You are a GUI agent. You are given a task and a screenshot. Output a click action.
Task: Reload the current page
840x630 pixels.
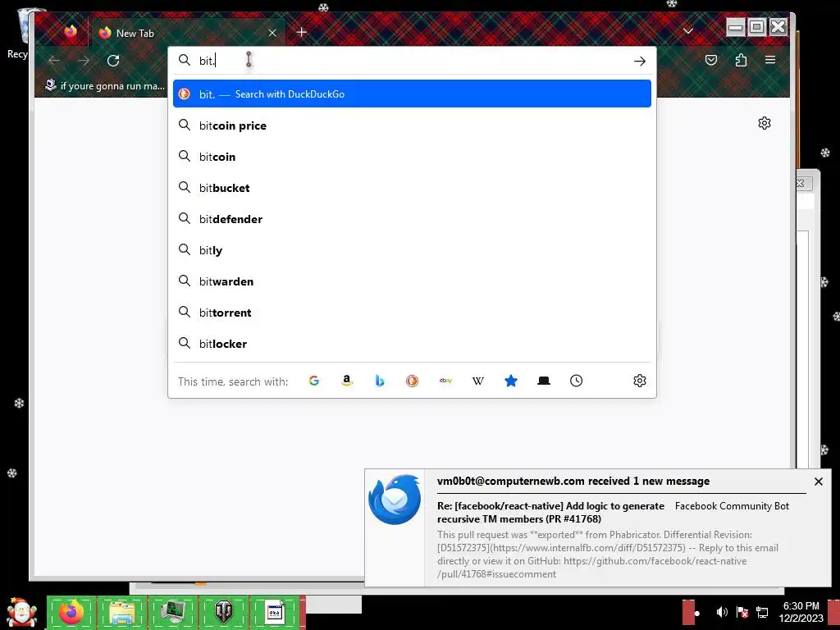pos(113,61)
